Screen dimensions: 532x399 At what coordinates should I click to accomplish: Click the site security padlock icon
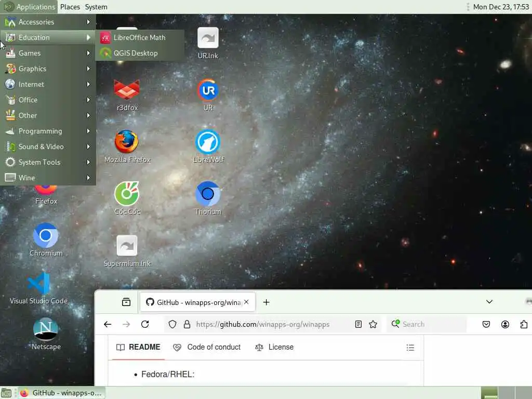pos(187,324)
